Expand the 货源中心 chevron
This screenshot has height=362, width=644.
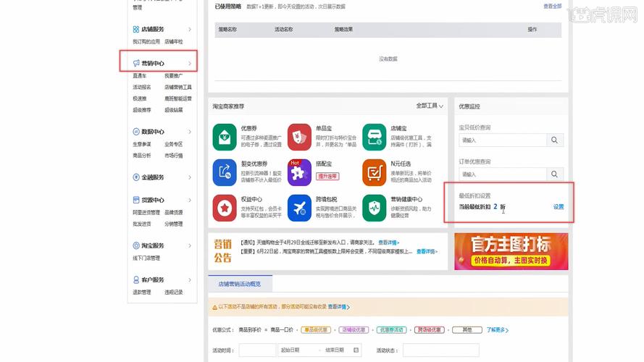tap(190, 200)
